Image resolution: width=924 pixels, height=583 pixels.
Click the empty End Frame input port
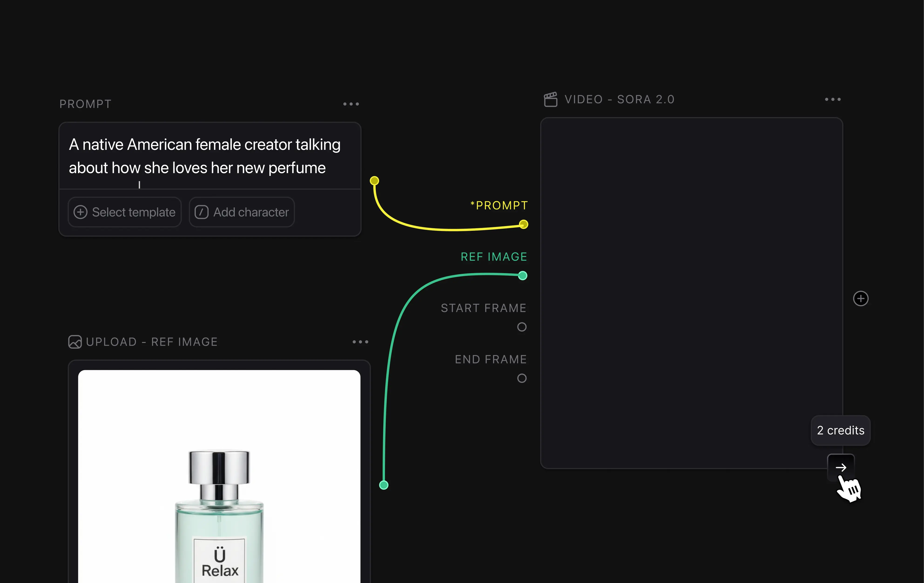[522, 379]
